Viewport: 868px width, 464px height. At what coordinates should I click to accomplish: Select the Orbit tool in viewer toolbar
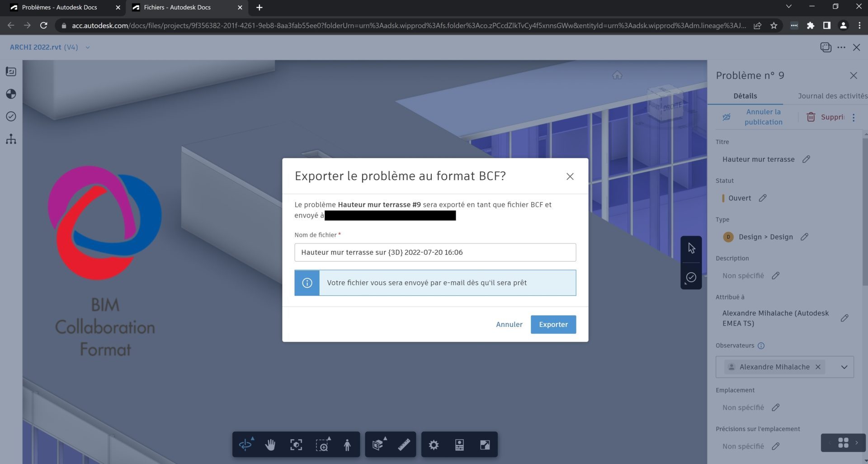245,445
